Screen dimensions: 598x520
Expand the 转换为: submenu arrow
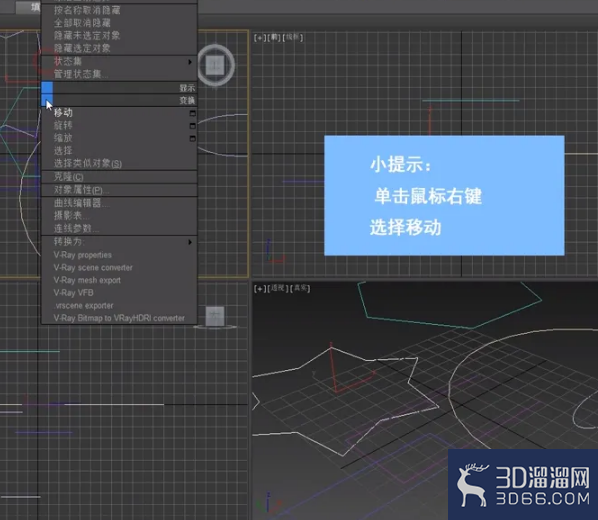[190, 242]
